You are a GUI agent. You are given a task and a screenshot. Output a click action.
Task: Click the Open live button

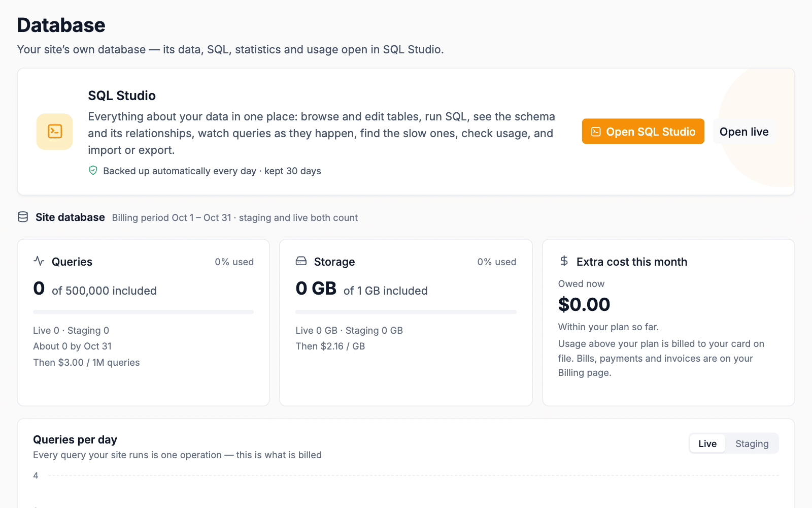pyautogui.click(x=744, y=132)
